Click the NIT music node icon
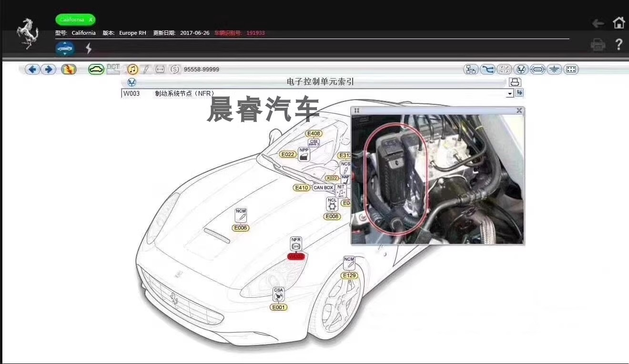The image size is (629, 364). tap(341, 191)
